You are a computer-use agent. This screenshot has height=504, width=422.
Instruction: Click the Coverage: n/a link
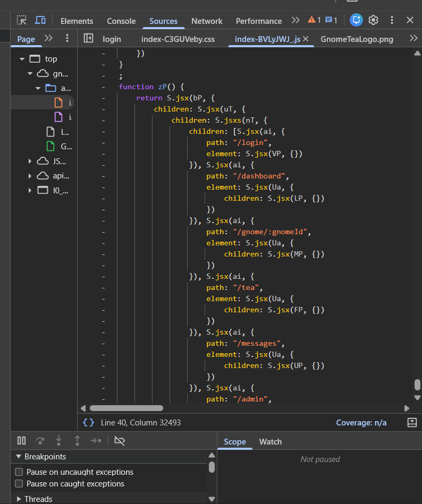361,423
